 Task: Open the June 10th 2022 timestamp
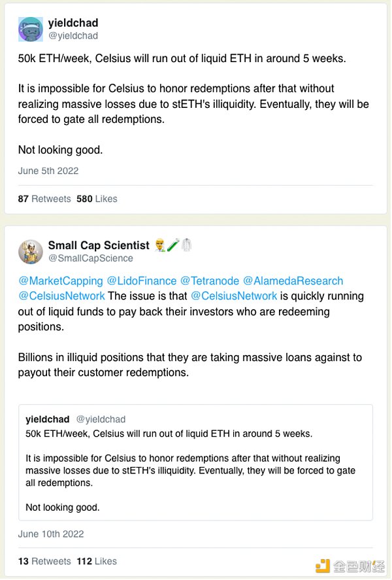tap(51, 534)
